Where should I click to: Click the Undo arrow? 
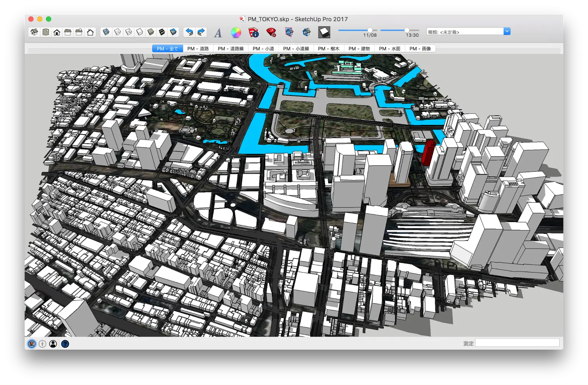[189, 32]
